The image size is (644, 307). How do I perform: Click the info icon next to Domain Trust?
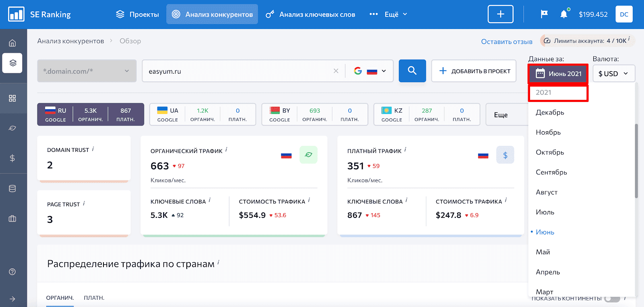tap(93, 149)
